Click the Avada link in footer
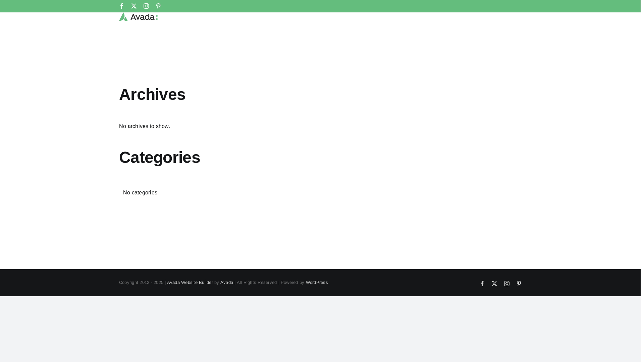Screen dimensions: 644x362 tap(227, 283)
